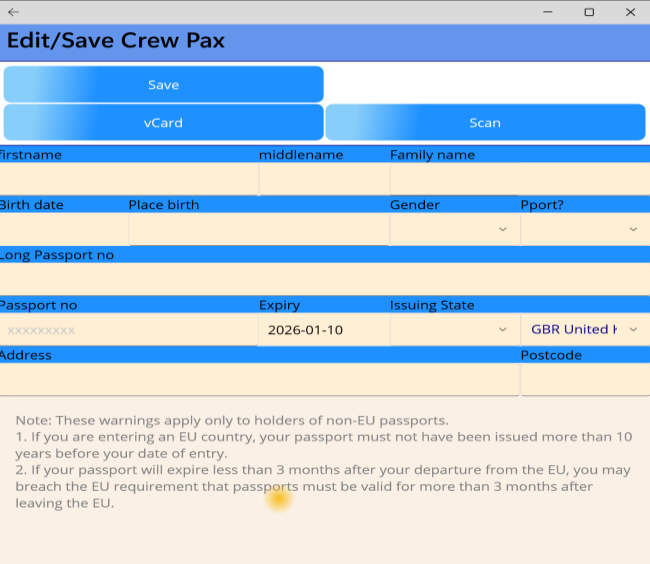The width and height of the screenshot is (650, 564).
Task: Click the Address input field
Action: pos(259,379)
